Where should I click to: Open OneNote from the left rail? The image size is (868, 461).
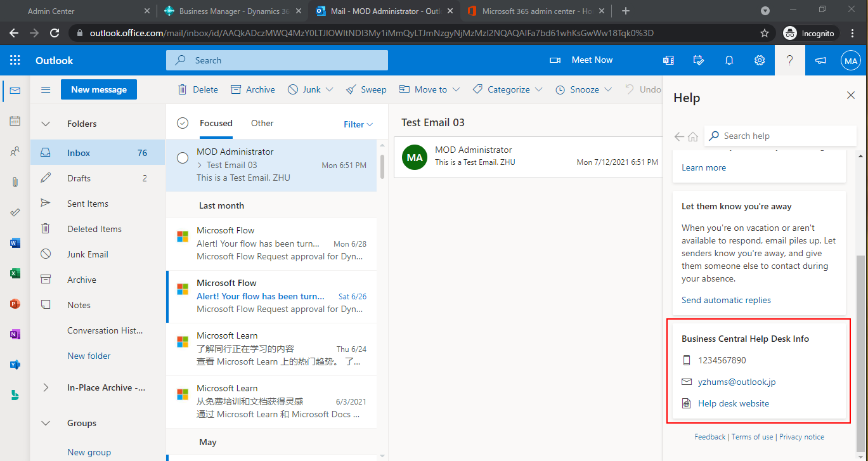coord(14,334)
